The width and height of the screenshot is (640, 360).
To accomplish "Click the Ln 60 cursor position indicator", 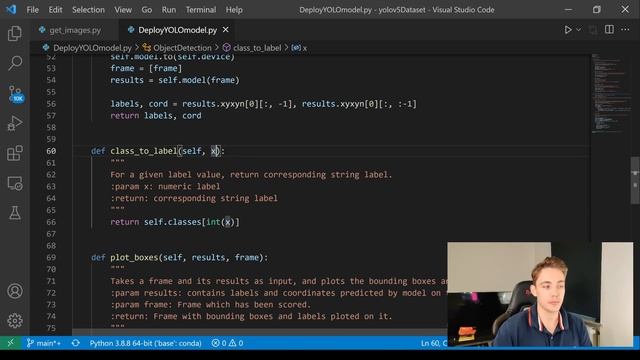I will point(433,343).
